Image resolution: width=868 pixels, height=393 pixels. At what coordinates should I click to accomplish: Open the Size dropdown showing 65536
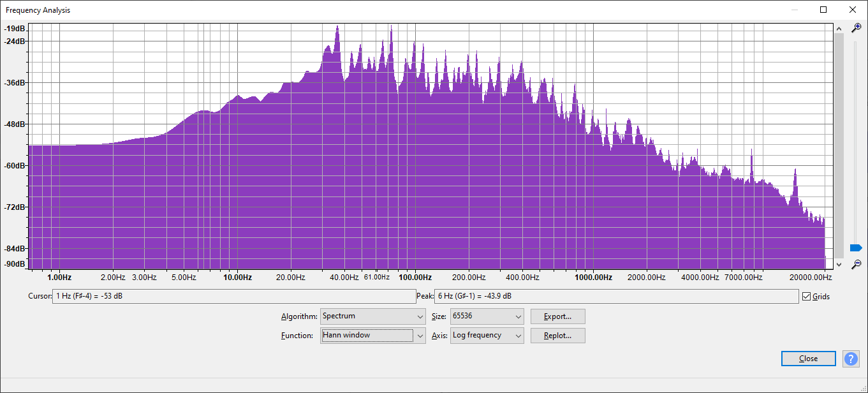(487, 316)
